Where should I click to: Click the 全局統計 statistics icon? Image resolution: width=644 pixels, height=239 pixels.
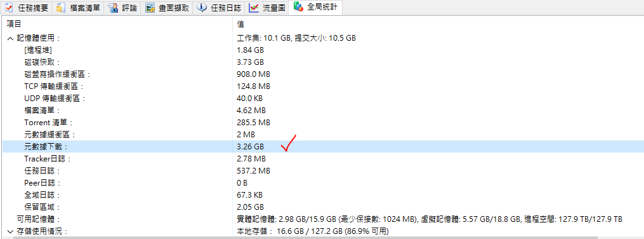pos(299,6)
